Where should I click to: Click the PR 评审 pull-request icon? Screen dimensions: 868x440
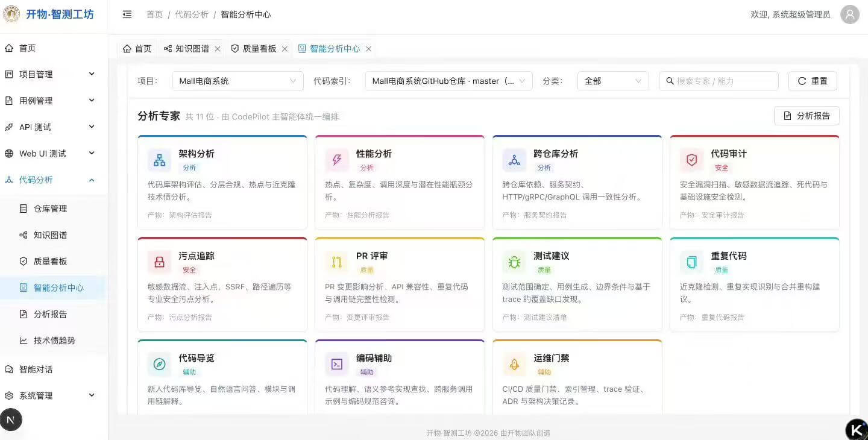(336, 262)
